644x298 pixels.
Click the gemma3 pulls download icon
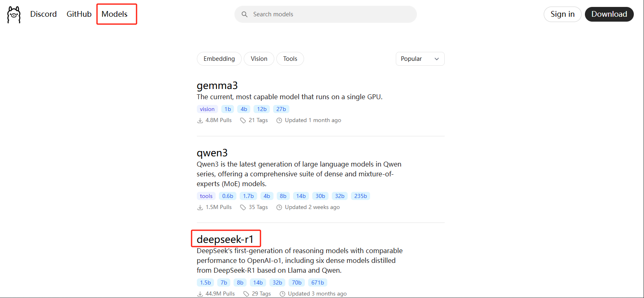click(200, 120)
